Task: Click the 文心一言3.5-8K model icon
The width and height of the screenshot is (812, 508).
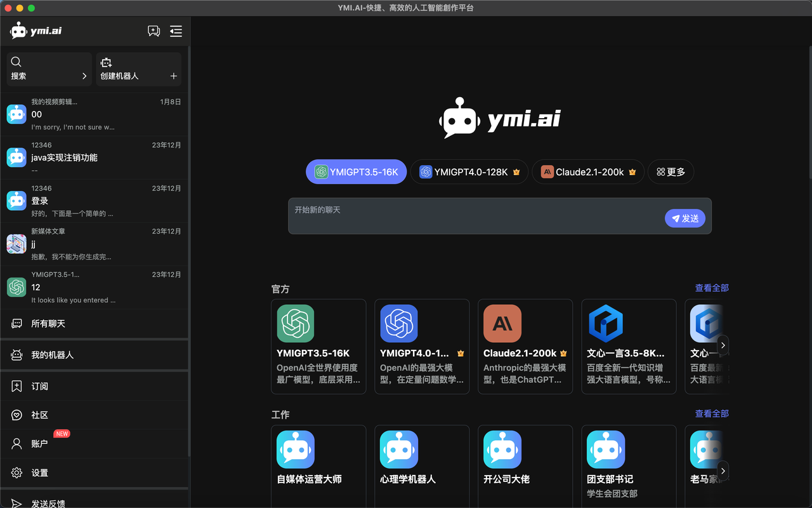Action: [605, 323]
